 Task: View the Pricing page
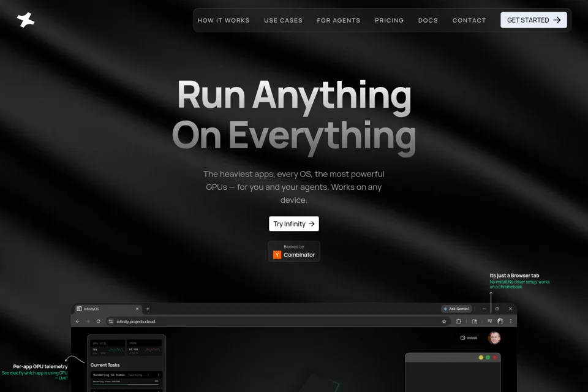tap(389, 20)
